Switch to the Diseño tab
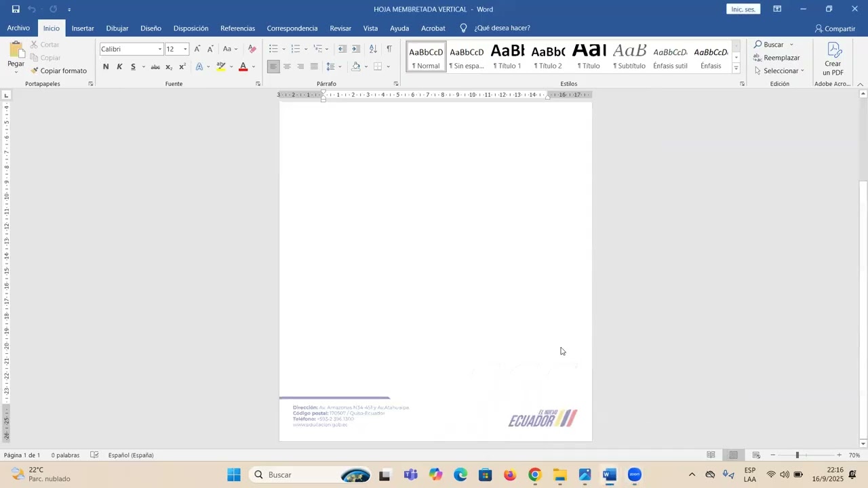This screenshot has height=488, width=868. point(151,28)
